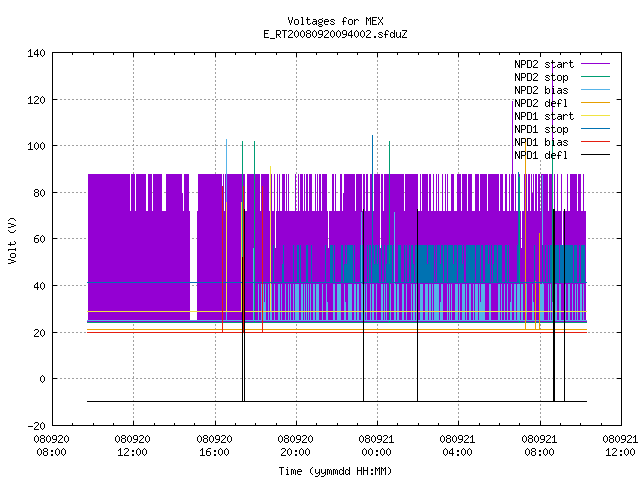
Task: Select the 'NPD1 stop' legend label
Action: [x=541, y=129]
